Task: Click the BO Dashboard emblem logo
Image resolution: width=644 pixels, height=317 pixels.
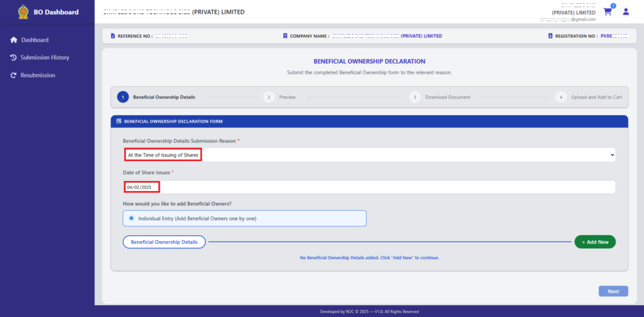Action: [x=23, y=12]
